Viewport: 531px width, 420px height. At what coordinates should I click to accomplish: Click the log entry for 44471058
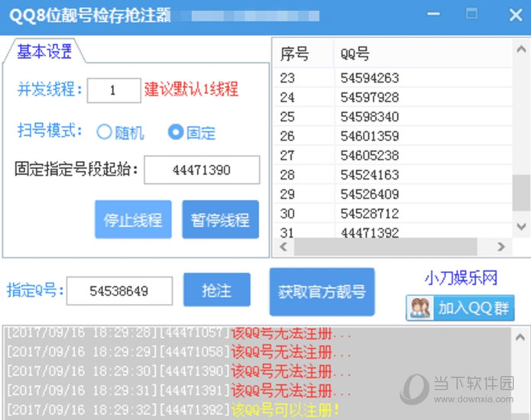[x=180, y=351]
